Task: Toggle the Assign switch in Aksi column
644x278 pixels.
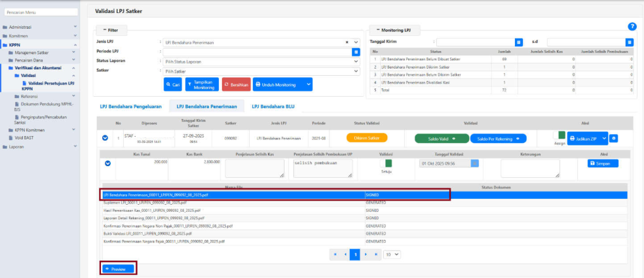Action: tap(561, 135)
